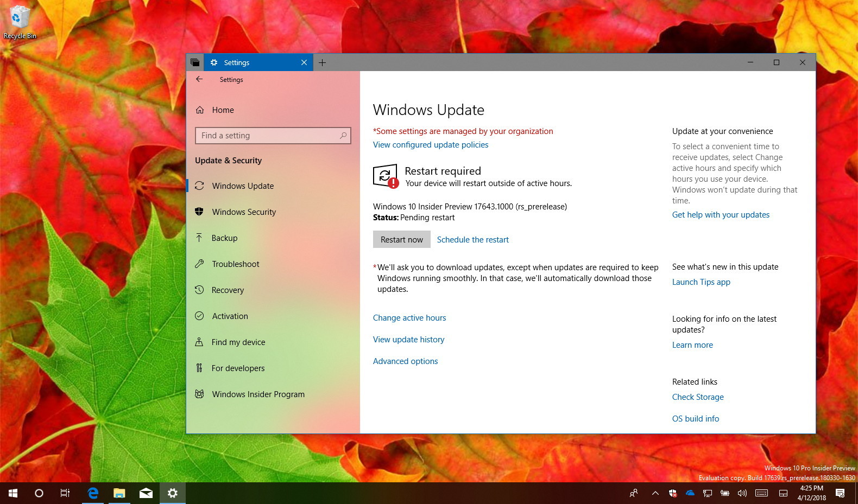Open Mail app from taskbar
Screen dimensions: 858x504
(x=146, y=493)
